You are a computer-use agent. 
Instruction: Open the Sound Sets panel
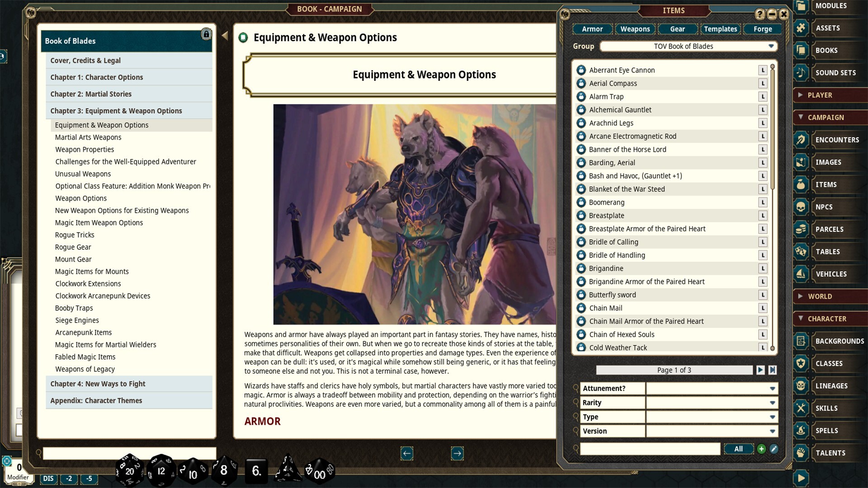click(x=836, y=72)
